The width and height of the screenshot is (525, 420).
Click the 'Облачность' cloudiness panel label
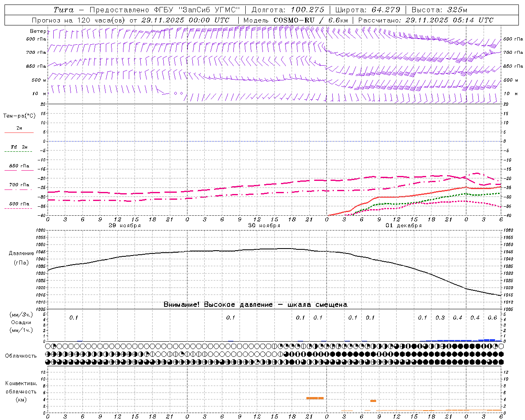click(21, 356)
